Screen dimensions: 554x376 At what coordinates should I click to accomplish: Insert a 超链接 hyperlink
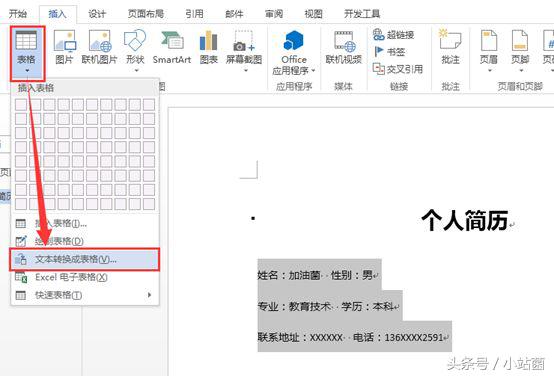click(394, 35)
